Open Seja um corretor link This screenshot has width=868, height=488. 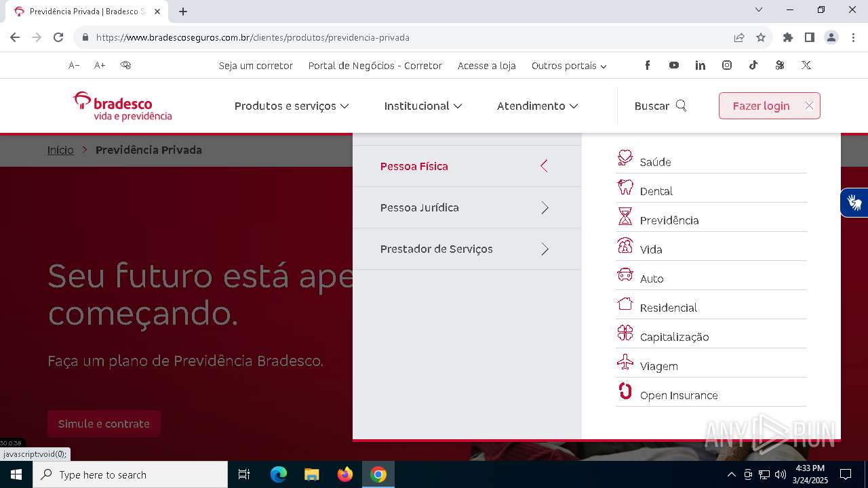tap(256, 66)
